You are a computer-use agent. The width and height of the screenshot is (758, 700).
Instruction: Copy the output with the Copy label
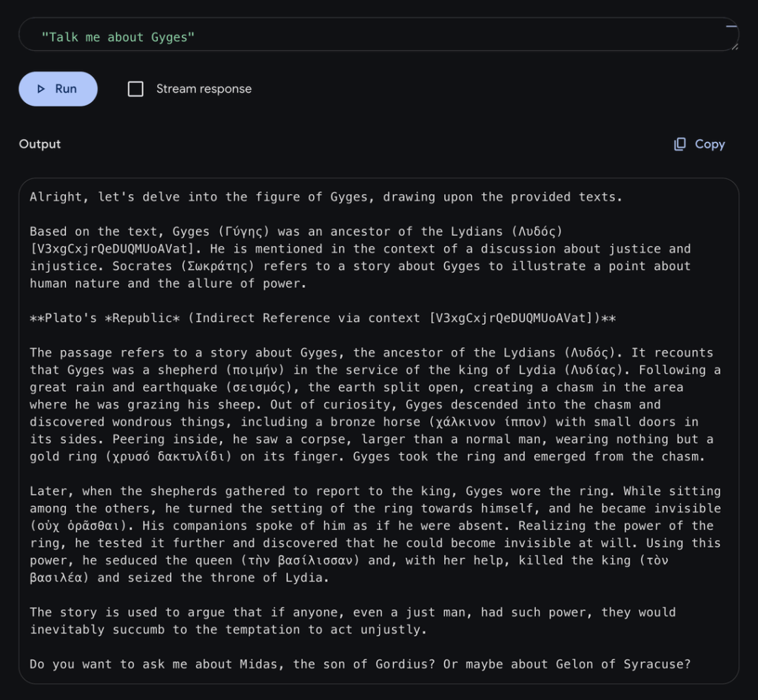click(x=709, y=144)
